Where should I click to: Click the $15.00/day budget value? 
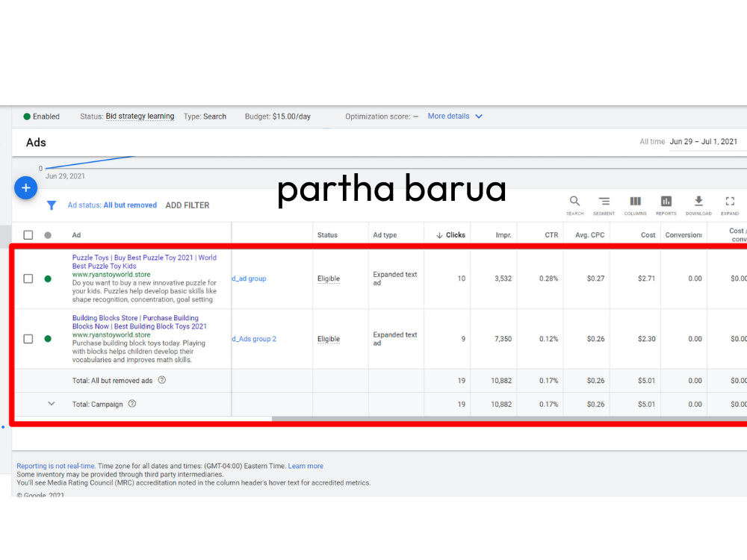point(291,116)
